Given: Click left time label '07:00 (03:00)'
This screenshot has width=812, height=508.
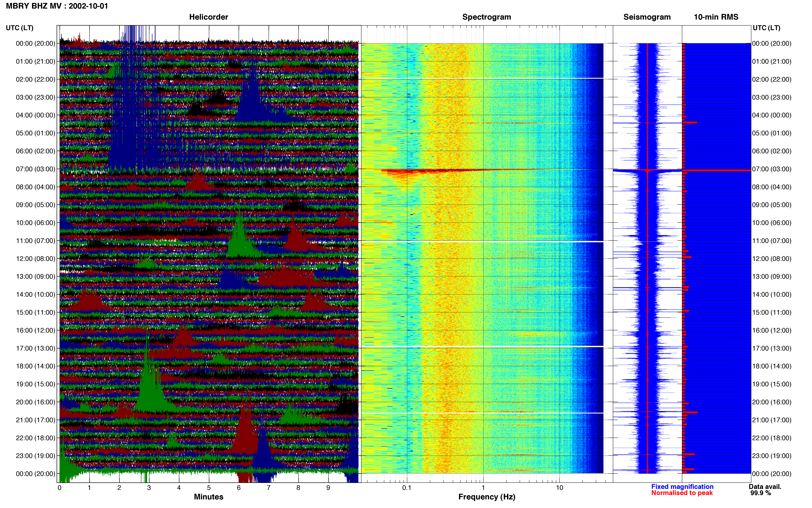Looking at the screenshot, I should coord(36,169).
